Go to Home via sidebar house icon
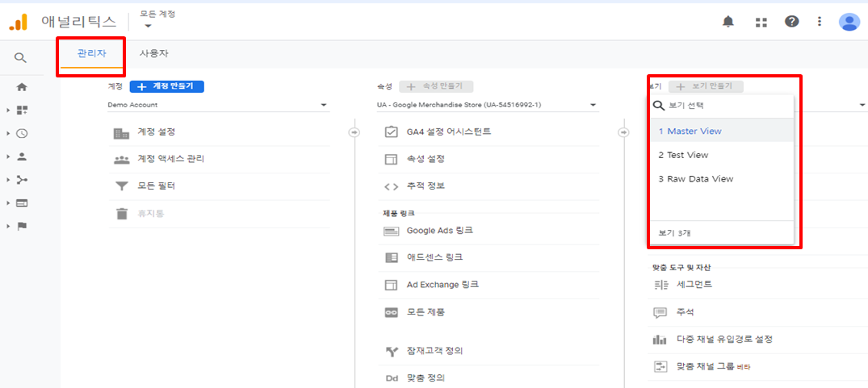Image resolution: width=868 pixels, height=388 pixels. point(22,87)
